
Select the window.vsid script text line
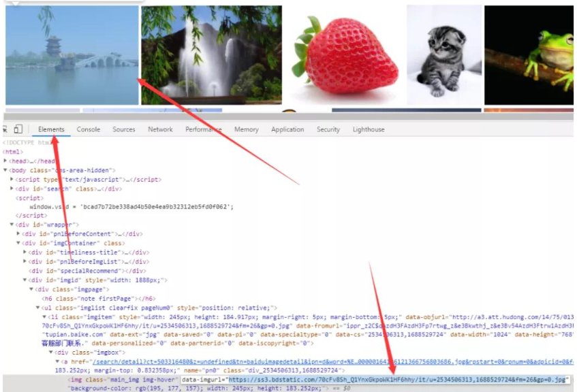131,207
